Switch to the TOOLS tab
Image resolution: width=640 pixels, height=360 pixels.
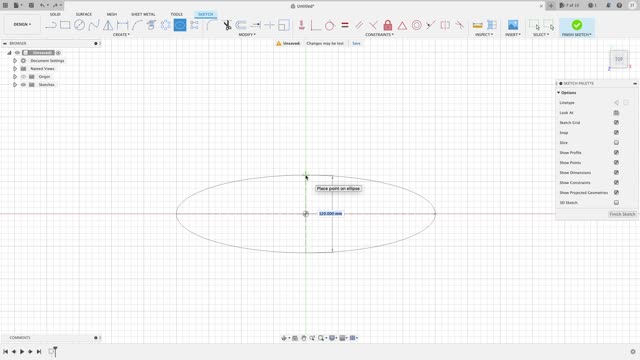(x=176, y=14)
